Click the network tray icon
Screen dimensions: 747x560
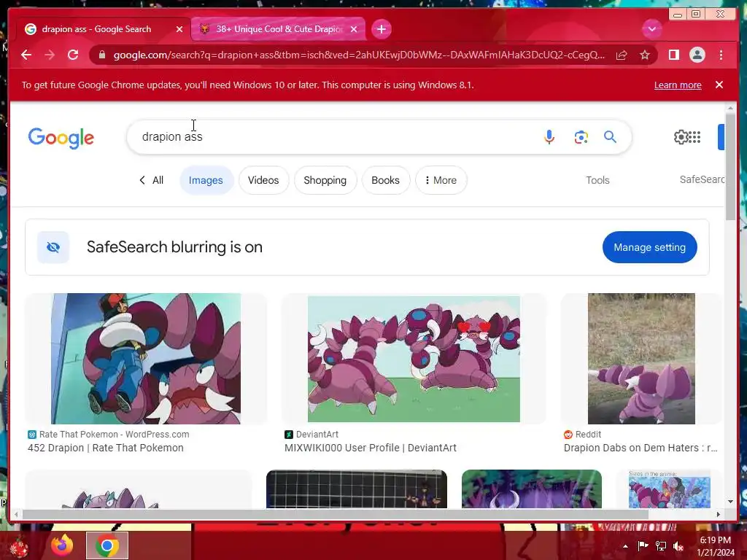coord(661,546)
